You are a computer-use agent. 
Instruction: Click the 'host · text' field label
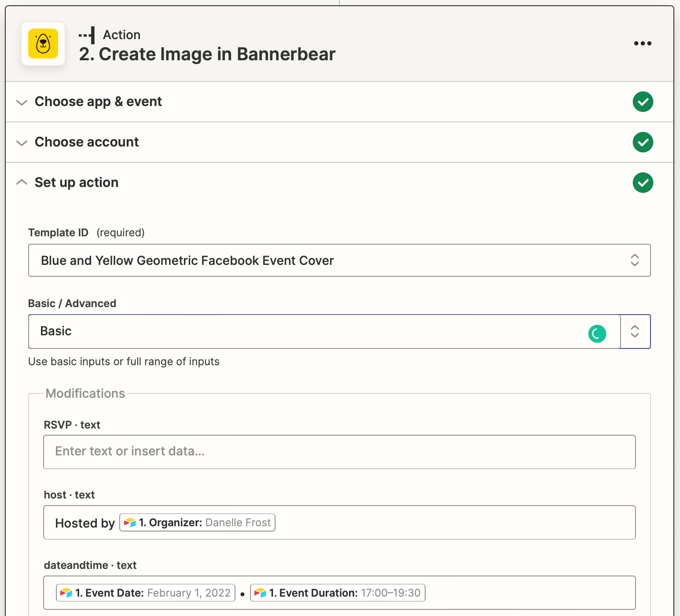[69, 495]
